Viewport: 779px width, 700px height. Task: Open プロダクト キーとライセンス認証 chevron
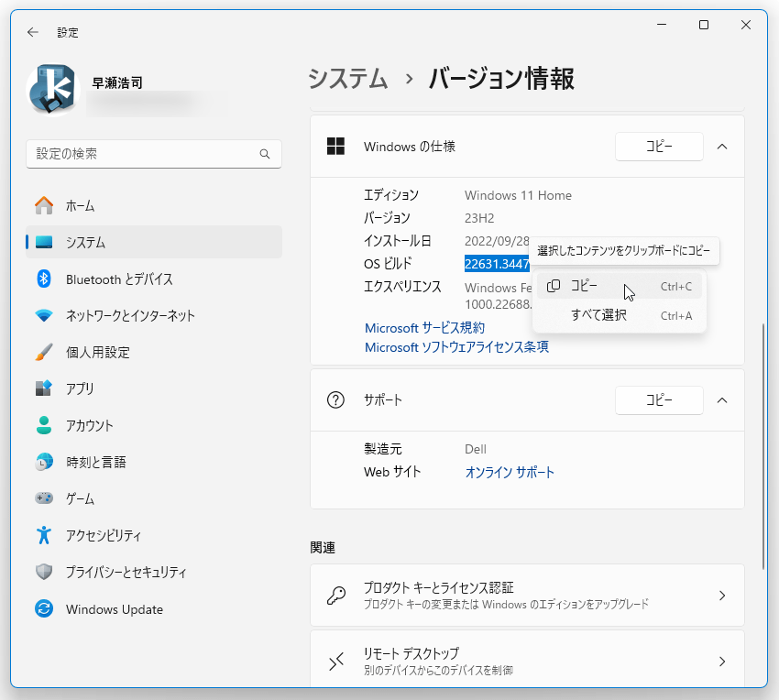click(722, 596)
